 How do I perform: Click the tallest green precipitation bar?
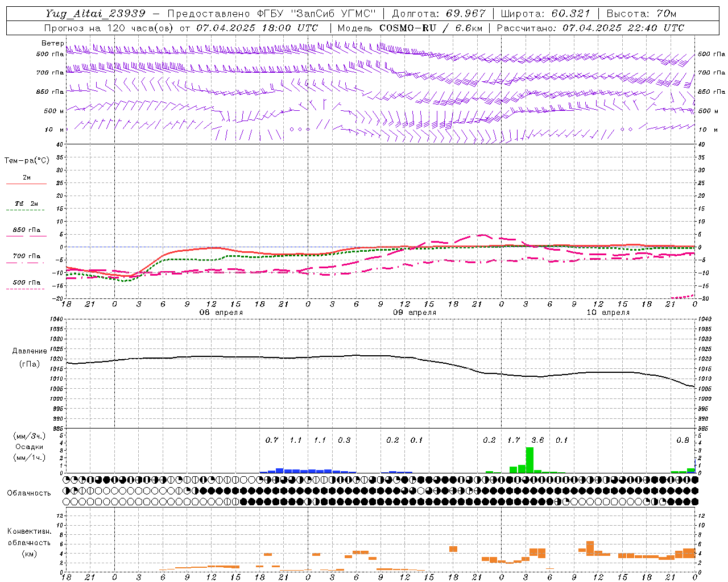pyautogui.click(x=530, y=460)
